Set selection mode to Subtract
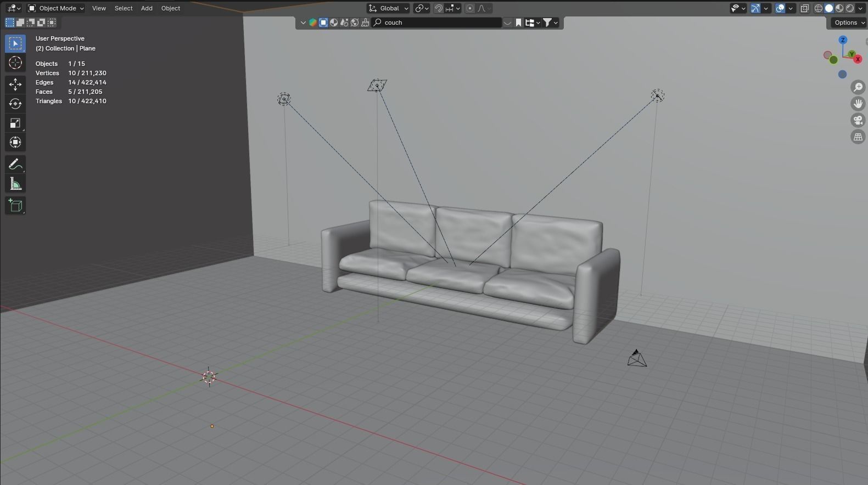868x485 pixels. (x=31, y=22)
